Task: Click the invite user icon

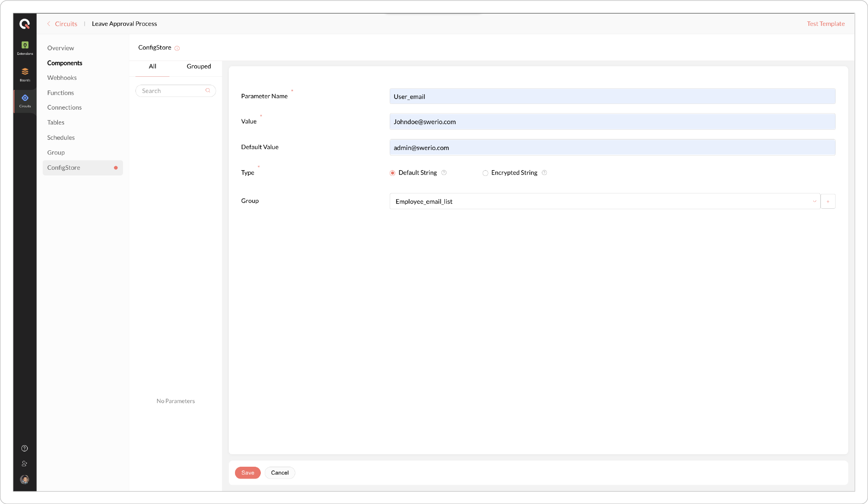Action: tap(25, 464)
